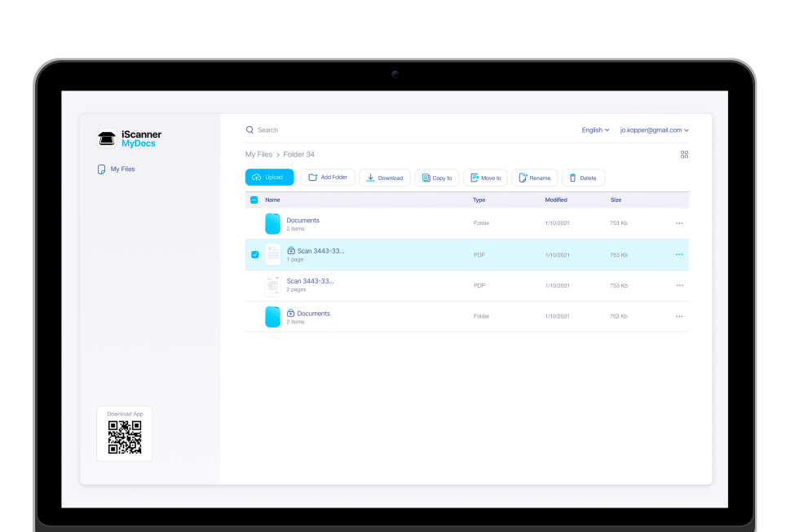Image resolution: width=799 pixels, height=532 pixels.
Task: Open the jo.kopper@gmail.com account menu
Action: (x=654, y=130)
